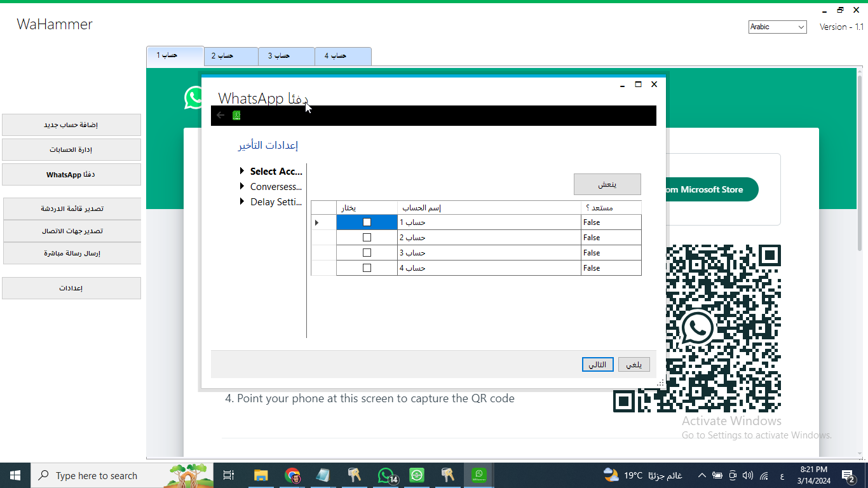Click the back arrow in the wizard header
The width and height of the screenshot is (868, 488).
[220, 115]
